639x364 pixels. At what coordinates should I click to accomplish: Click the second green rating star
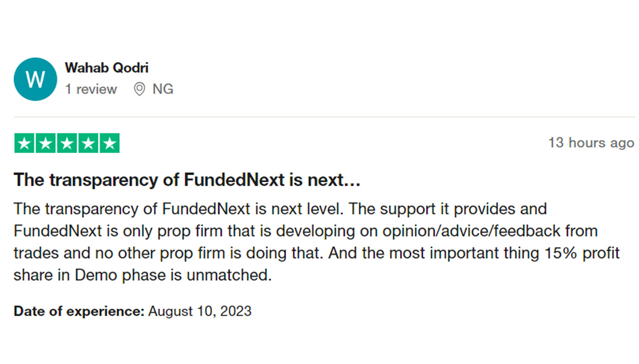click(46, 144)
